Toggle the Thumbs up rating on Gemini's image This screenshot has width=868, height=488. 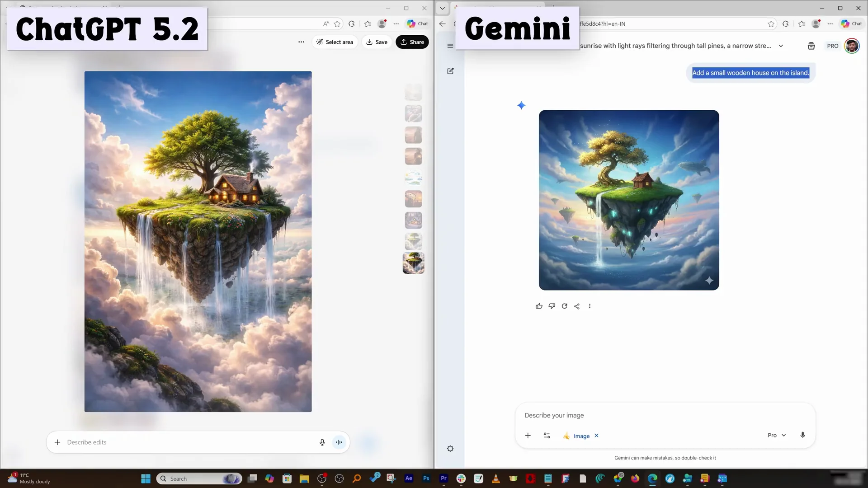coord(539,306)
